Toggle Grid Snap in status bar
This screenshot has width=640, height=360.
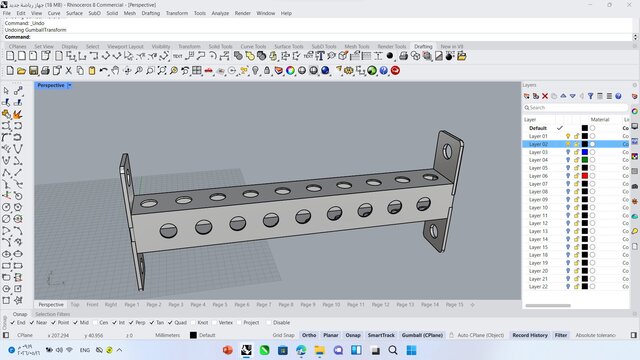283,335
